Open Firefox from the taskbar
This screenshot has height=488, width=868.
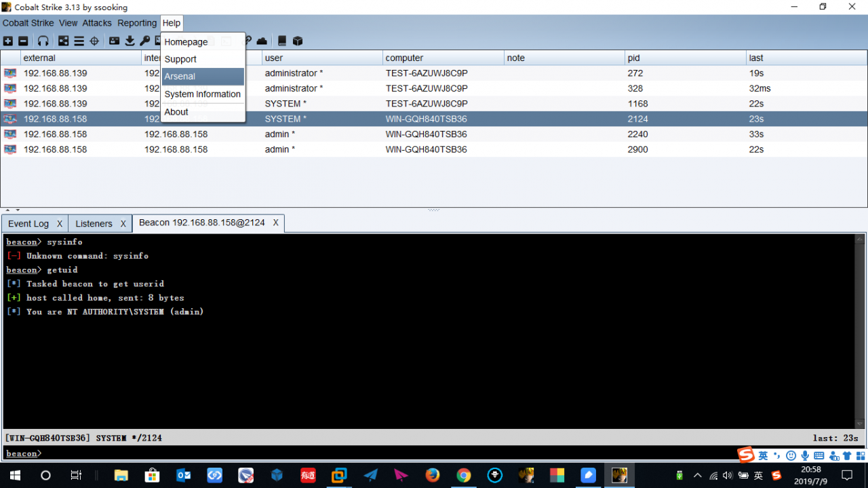click(433, 475)
